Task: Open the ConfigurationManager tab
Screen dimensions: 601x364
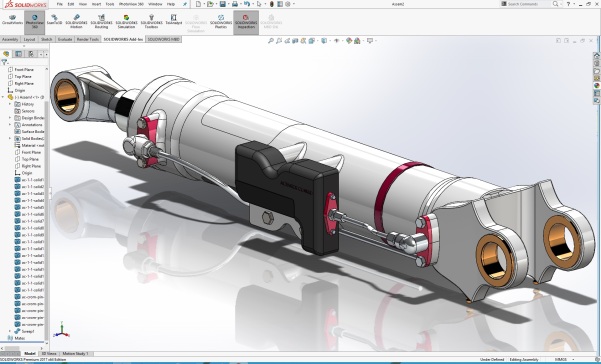Action: (x=31, y=54)
